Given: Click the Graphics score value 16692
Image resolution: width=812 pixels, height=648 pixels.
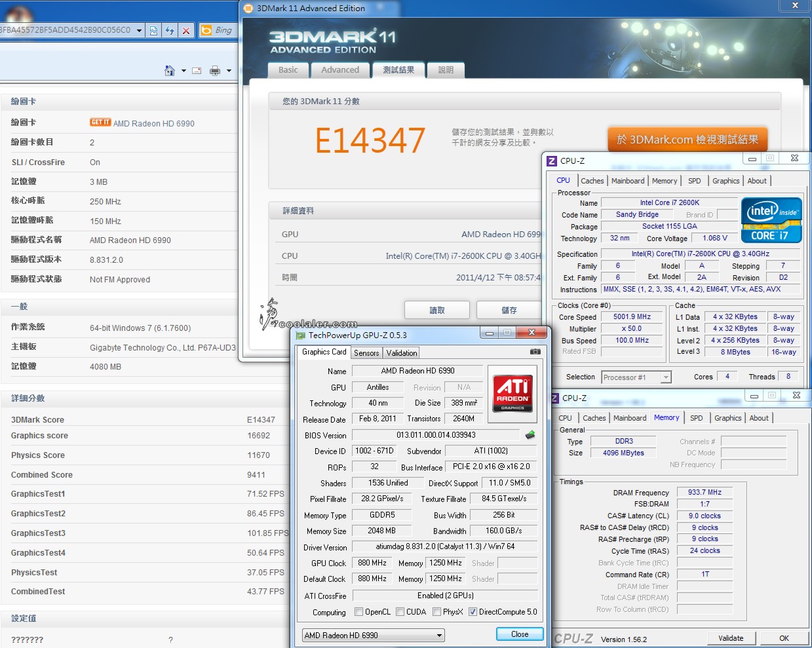Looking at the screenshot, I should click(258, 436).
